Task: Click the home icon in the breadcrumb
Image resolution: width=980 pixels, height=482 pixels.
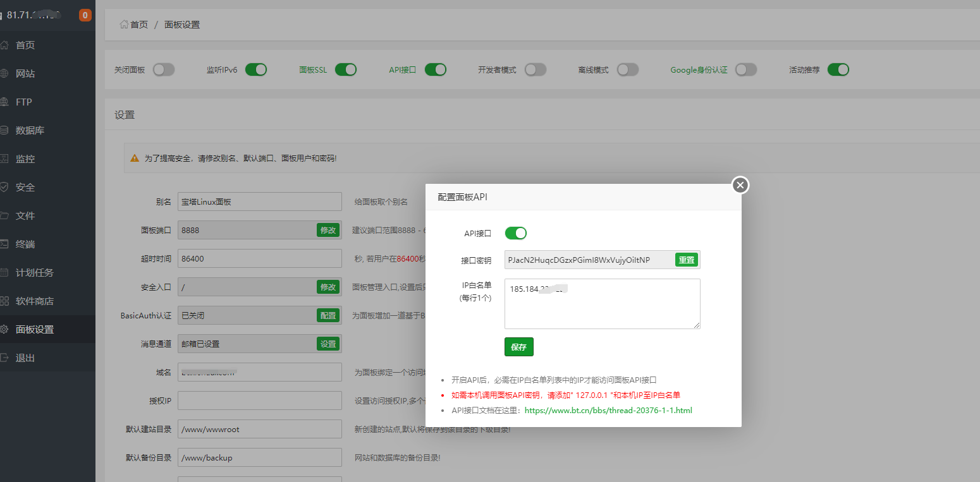Action: click(x=124, y=25)
